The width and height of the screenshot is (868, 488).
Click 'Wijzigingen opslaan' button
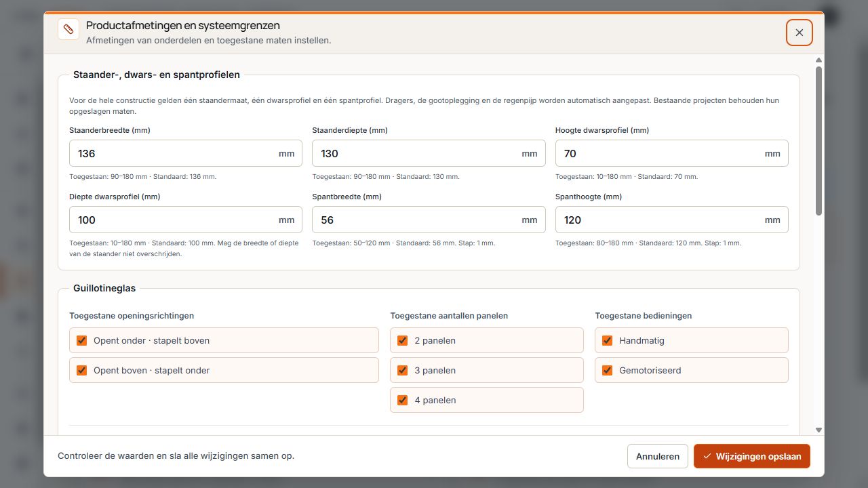752,456
